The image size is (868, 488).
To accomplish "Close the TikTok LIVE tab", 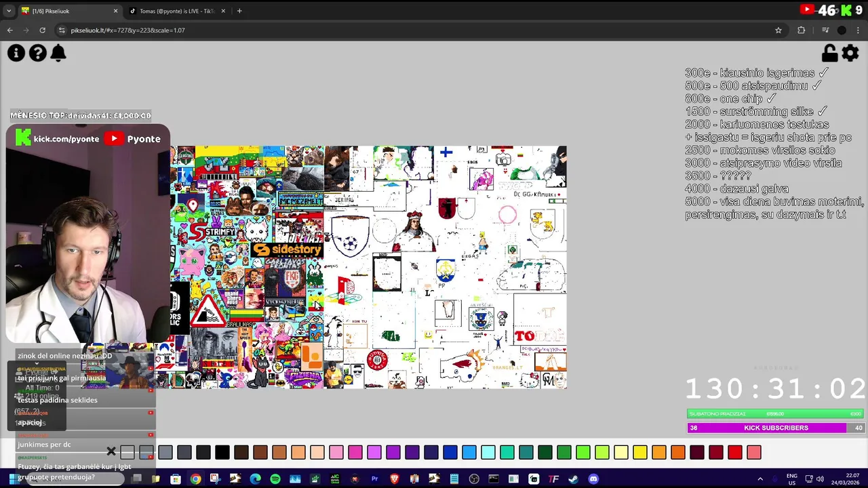I will tap(222, 11).
